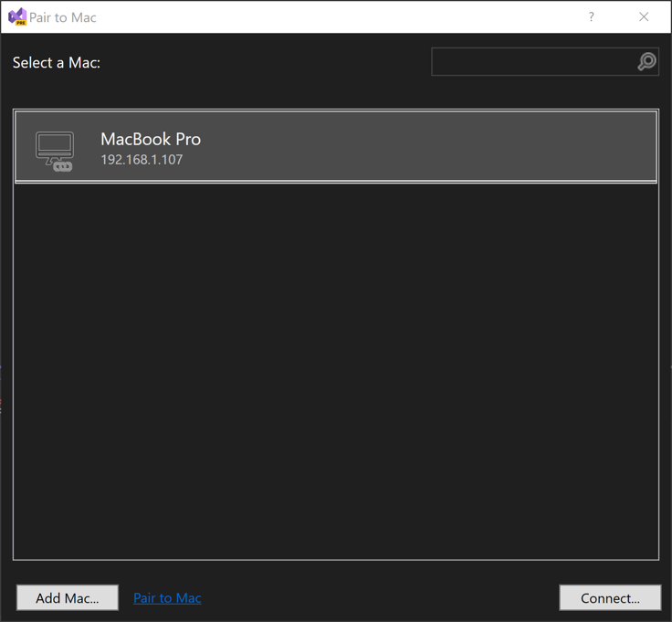The image size is (672, 622).
Task: Click the paired Mac computer icon
Action: click(x=55, y=152)
